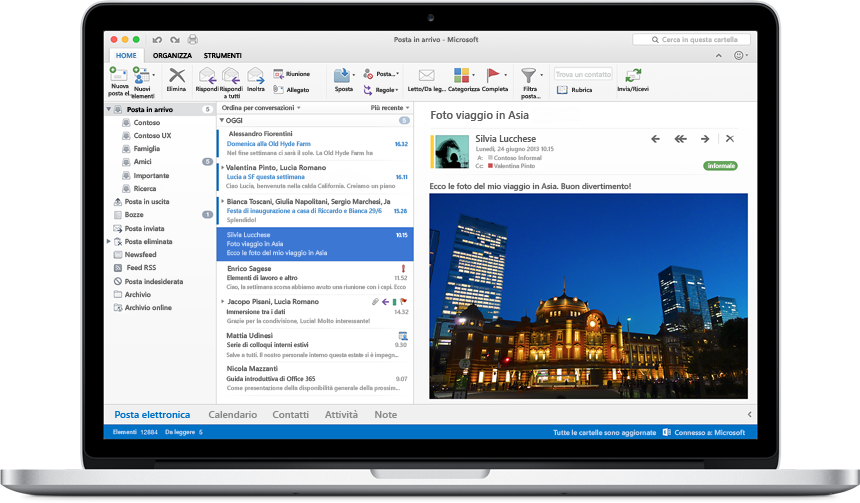Toggle the Filtra posta filter
This screenshot has width=860, height=503.
pyautogui.click(x=530, y=76)
